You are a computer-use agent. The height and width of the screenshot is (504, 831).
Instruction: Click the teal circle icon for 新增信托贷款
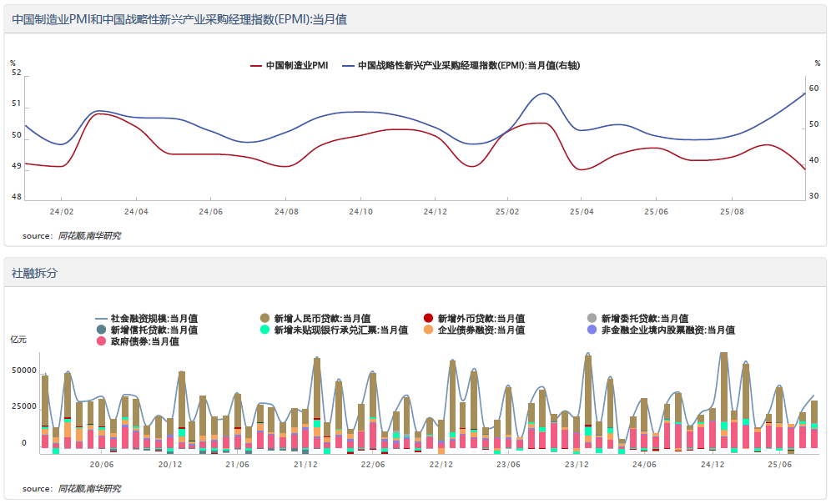(102, 330)
